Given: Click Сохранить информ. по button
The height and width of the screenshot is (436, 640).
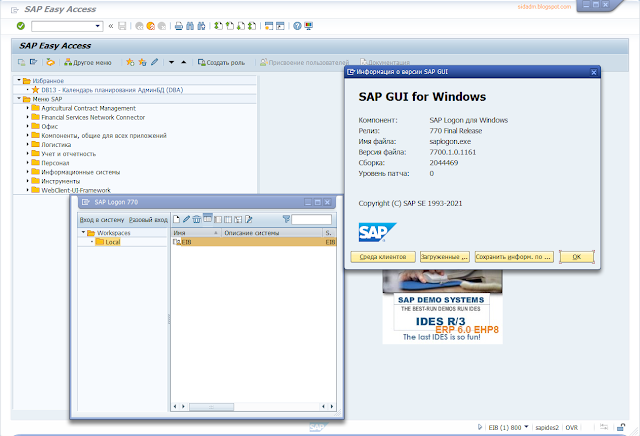Looking at the screenshot, I should coord(514,257).
